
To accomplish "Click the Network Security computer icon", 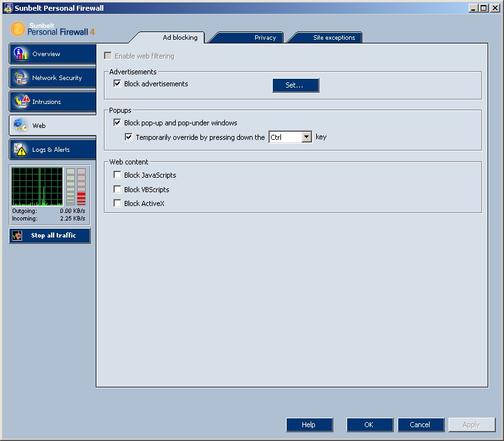I will coord(20,78).
